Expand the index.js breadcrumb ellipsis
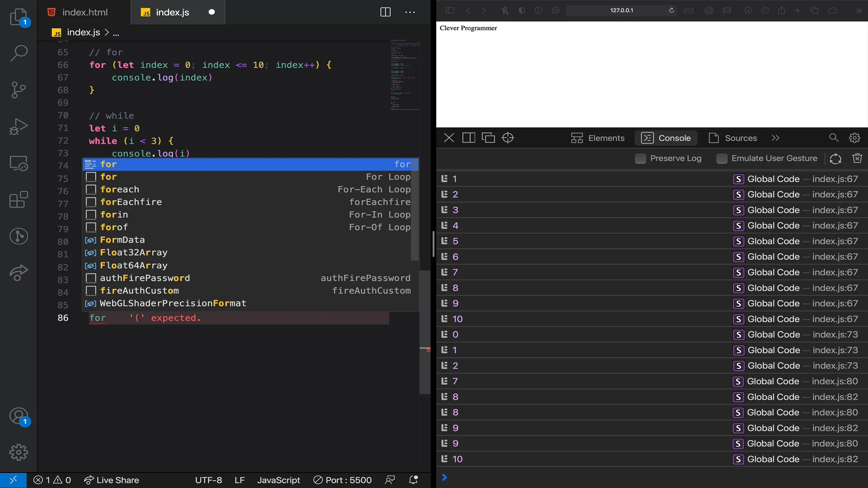Viewport: 868px width, 488px height. [x=116, y=32]
